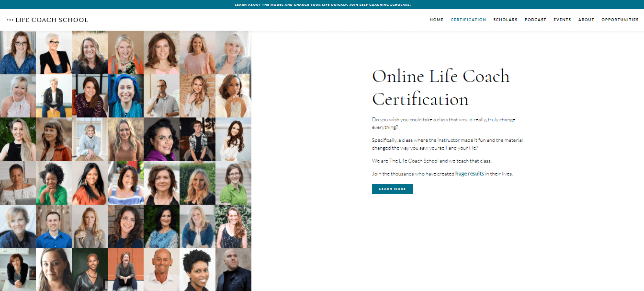This screenshot has height=291, width=644.
Task: Click the top banner about Self Coaching Scholars
Action: pyautogui.click(x=322, y=5)
